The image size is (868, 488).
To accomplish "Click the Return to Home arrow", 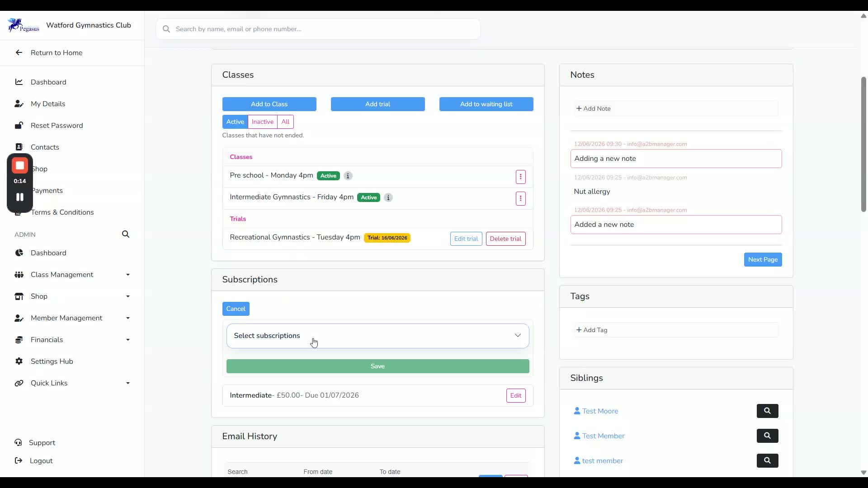I will click(x=19, y=52).
